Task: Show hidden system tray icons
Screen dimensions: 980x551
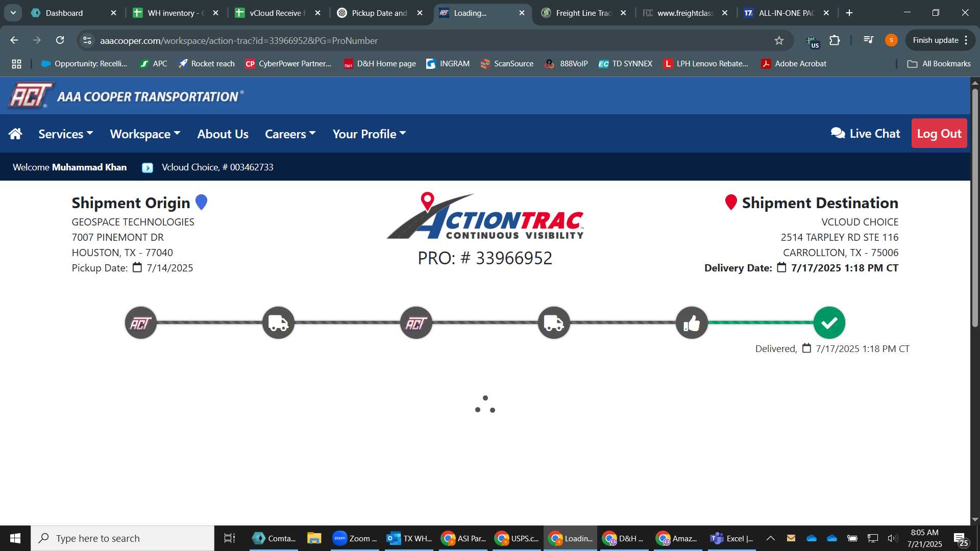Action: (x=771, y=538)
